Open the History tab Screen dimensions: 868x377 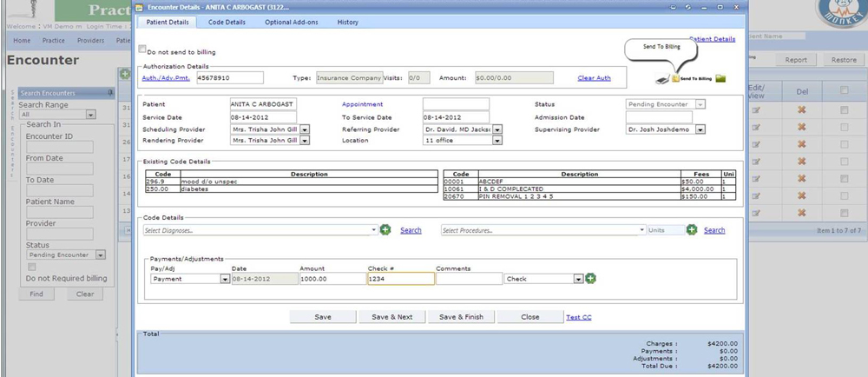click(348, 22)
